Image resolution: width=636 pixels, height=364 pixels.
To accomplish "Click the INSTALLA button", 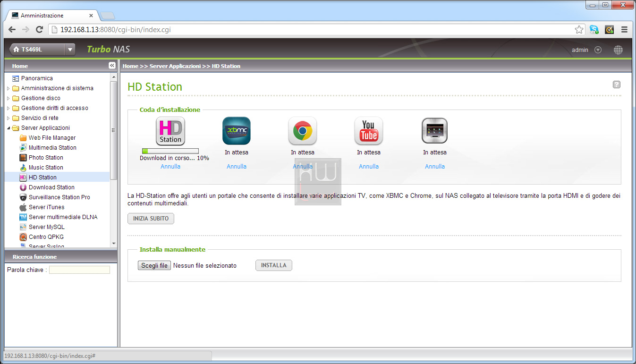I will [x=274, y=265].
